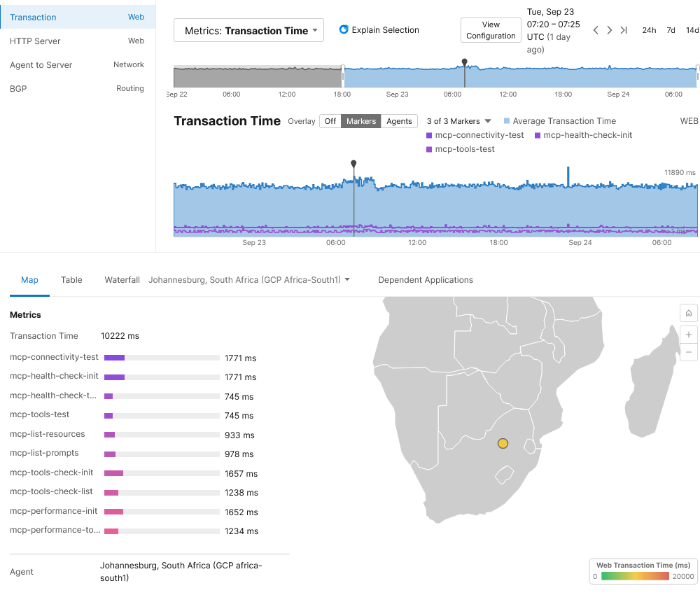Step forward with the right chevron arrow
Viewport: 700px width, 602px height.
[x=609, y=30]
